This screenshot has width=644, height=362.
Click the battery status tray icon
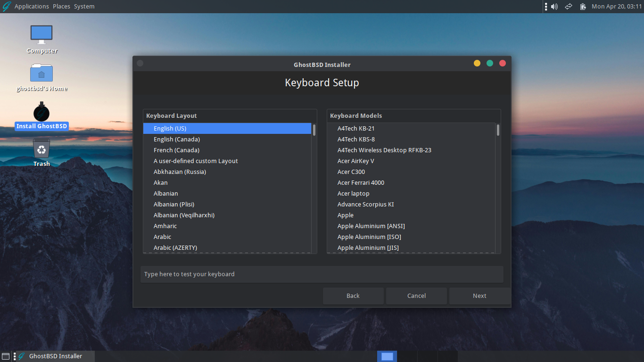(x=583, y=7)
